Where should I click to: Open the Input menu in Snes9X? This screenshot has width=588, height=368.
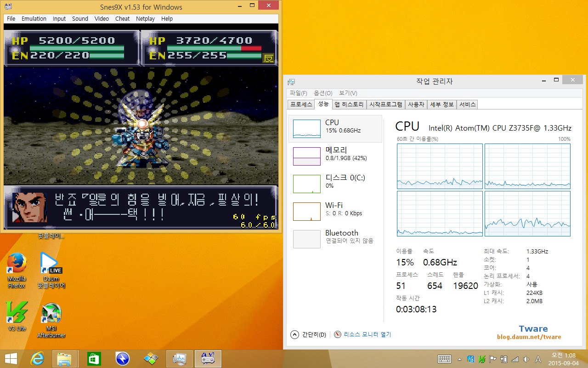coord(59,19)
